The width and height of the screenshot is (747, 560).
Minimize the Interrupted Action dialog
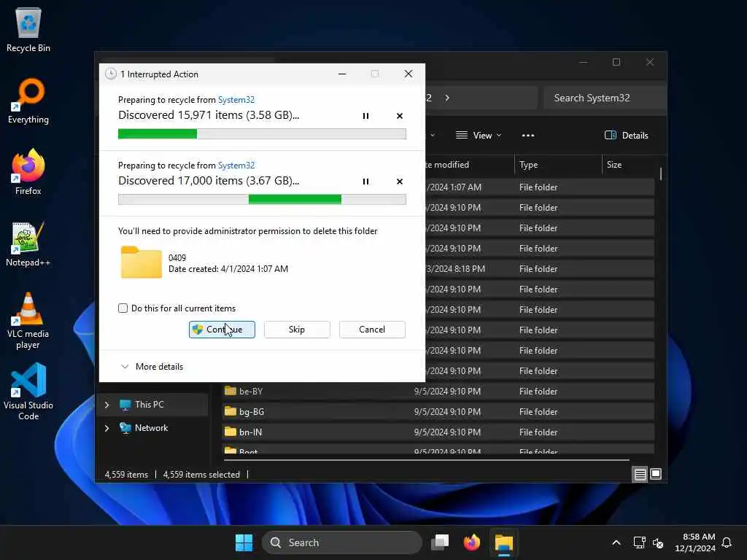click(342, 74)
